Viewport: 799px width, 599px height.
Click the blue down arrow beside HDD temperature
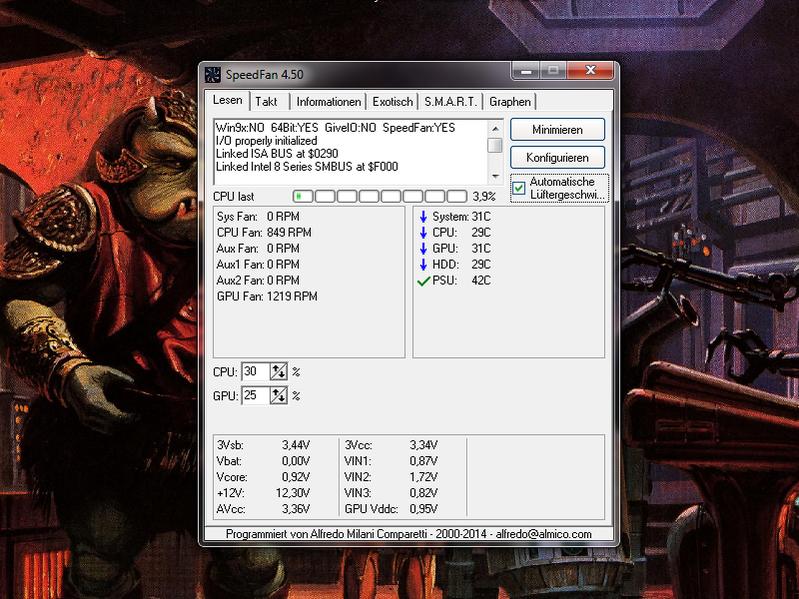423,264
